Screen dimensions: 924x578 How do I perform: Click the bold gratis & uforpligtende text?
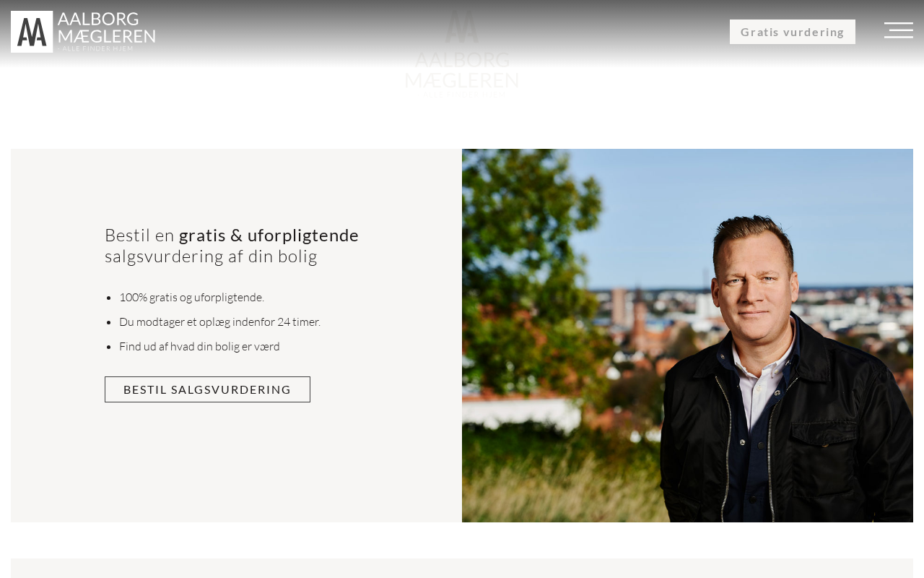269,235
